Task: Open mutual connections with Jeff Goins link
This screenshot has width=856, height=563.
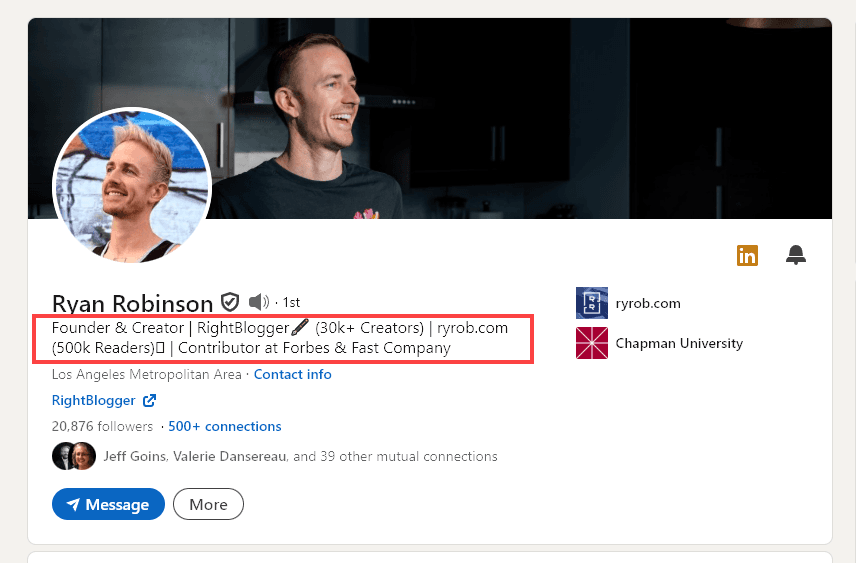Action: click(x=300, y=456)
